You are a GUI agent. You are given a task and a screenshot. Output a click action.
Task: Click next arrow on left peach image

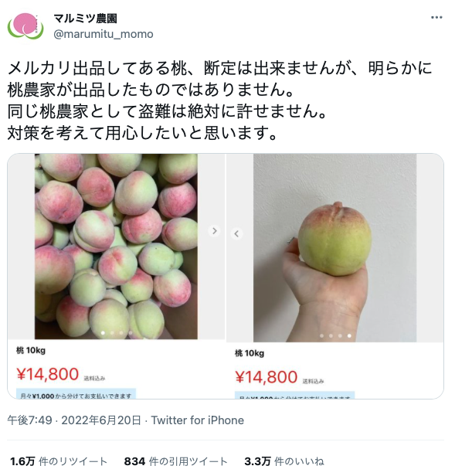214,231
